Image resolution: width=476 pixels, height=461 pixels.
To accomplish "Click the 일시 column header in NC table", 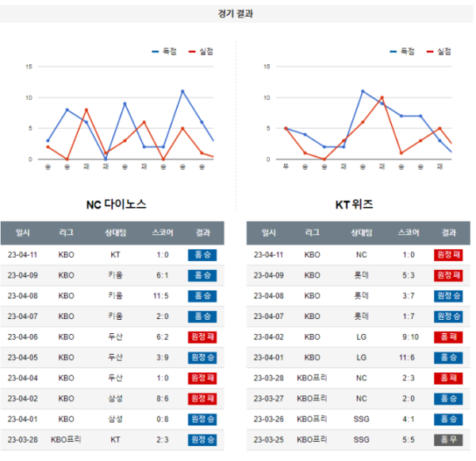I will pyautogui.click(x=23, y=233).
